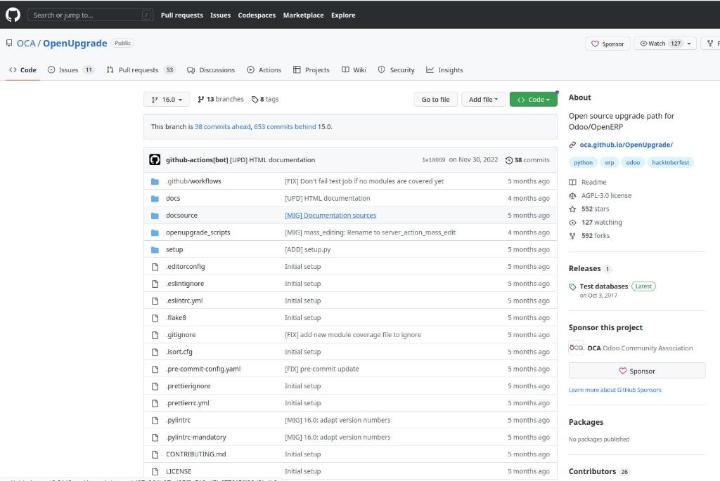Click the 8 tags icon link
720x481 pixels.
pyautogui.click(x=256, y=99)
